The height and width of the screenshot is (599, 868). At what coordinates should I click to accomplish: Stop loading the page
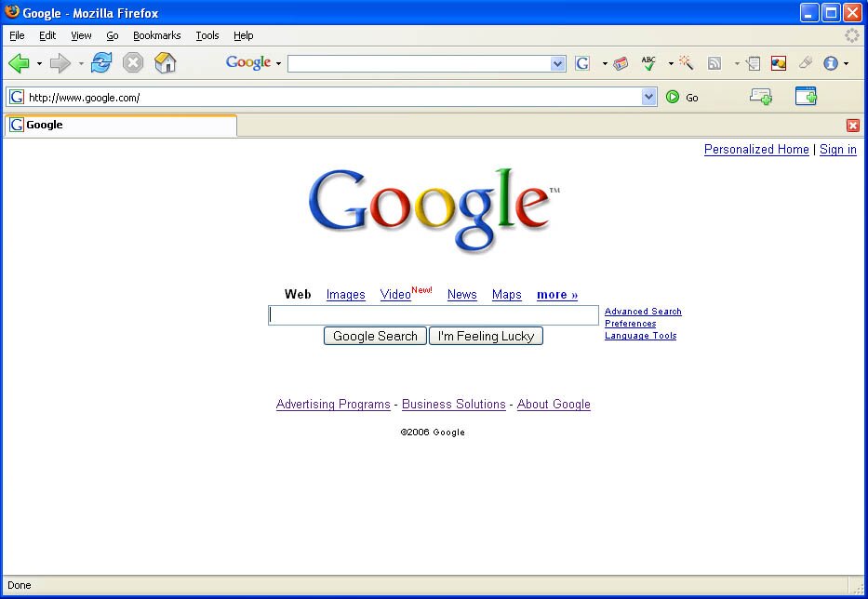(x=132, y=63)
